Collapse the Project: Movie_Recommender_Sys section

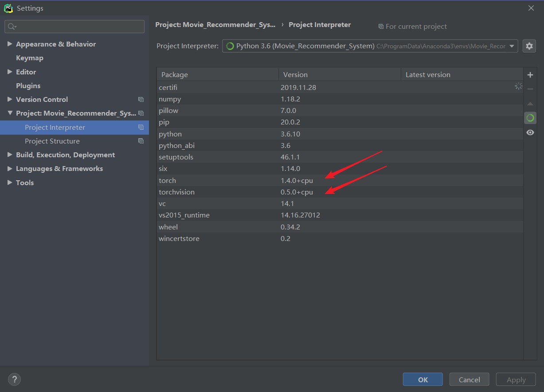(10, 113)
